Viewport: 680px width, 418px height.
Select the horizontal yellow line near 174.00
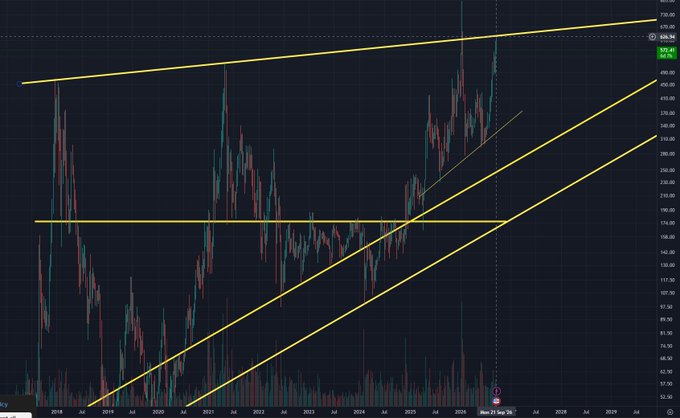point(270,222)
